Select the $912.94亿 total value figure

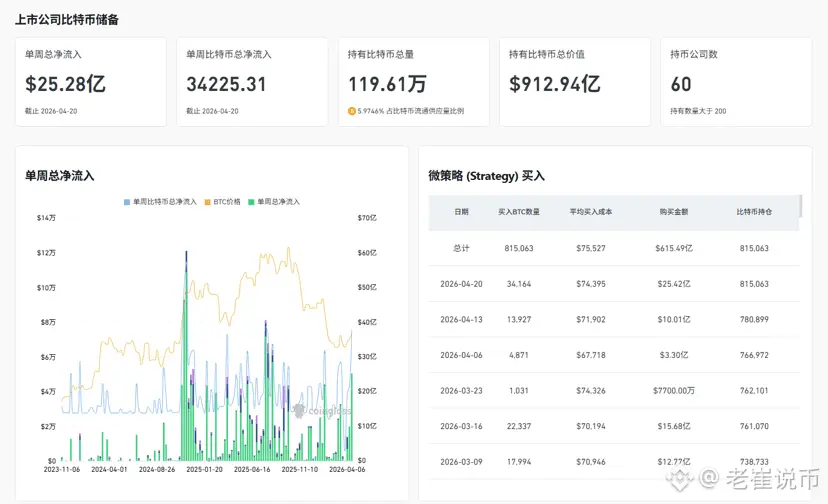[x=554, y=84]
